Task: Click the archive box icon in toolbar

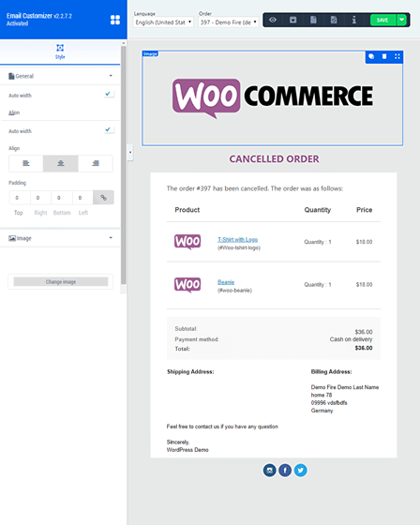Action: click(293, 20)
